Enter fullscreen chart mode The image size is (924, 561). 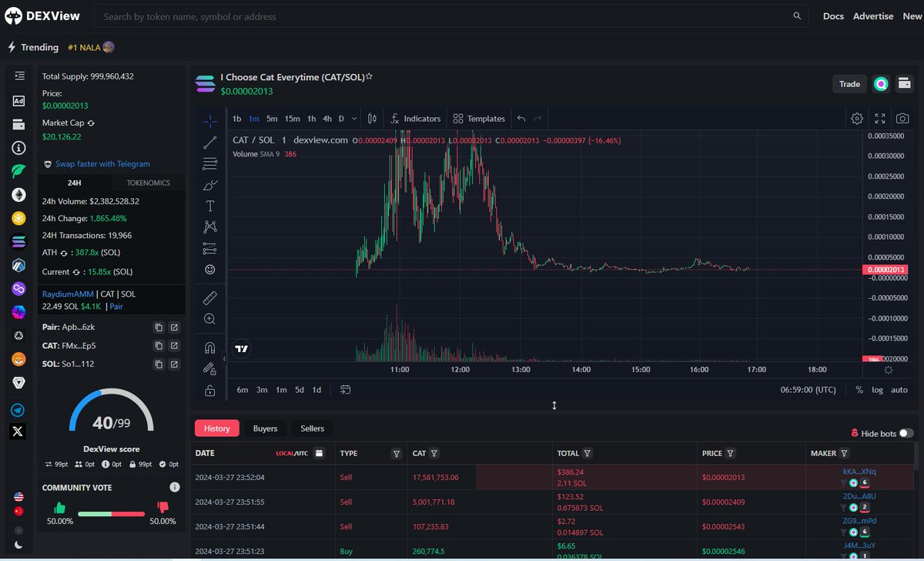click(880, 119)
